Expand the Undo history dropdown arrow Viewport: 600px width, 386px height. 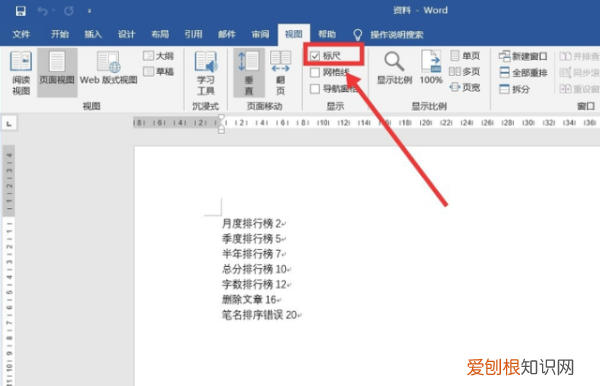[54, 11]
